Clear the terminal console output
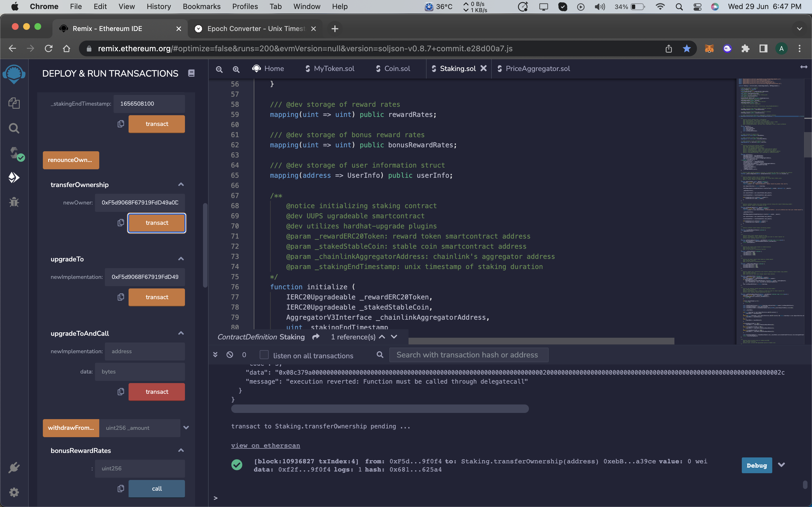 pyautogui.click(x=230, y=355)
